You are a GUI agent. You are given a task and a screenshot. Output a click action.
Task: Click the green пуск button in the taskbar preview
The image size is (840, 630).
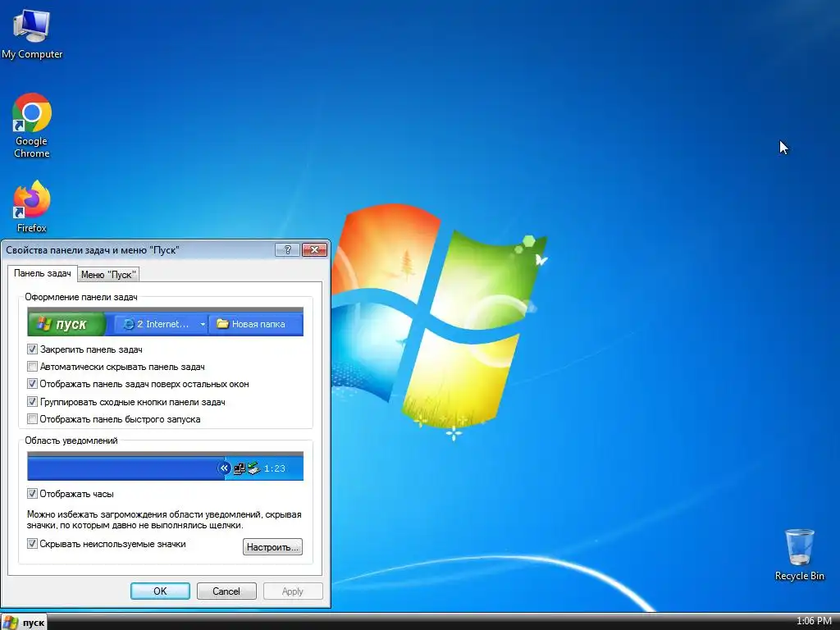point(67,324)
